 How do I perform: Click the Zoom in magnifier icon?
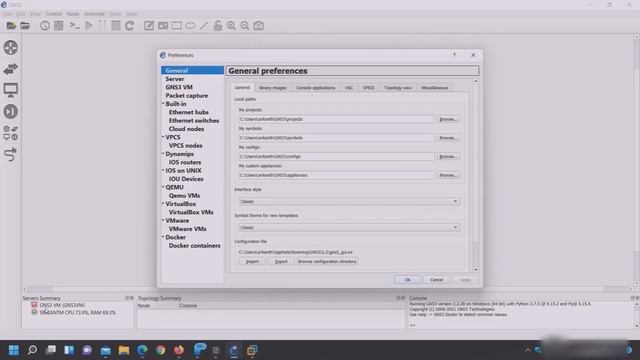click(231, 26)
